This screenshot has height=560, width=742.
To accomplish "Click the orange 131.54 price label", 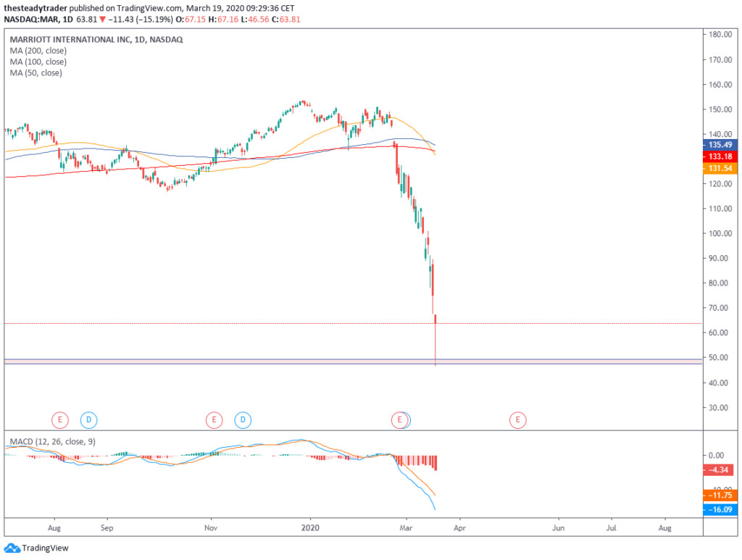I will pyautogui.click(x=720, y=168).
